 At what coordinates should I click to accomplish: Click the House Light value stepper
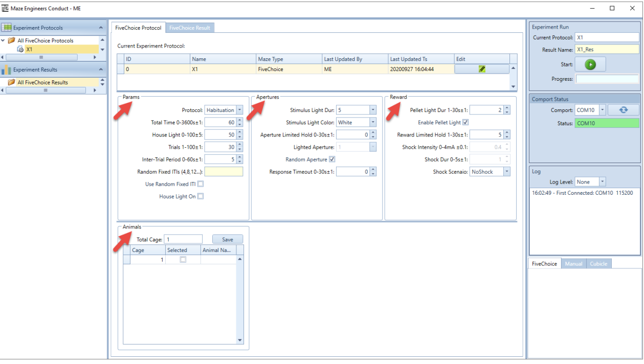[224, 135]
